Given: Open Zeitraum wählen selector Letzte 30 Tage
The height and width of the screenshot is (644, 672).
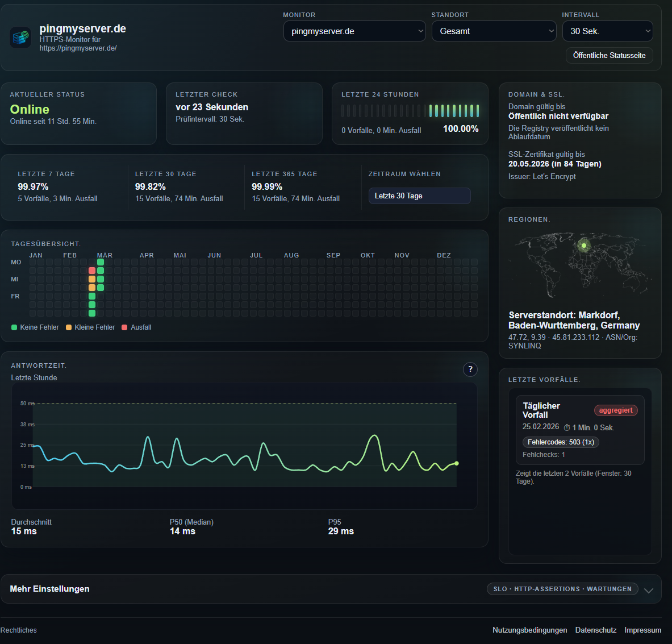Looking at the screenshot, I should point(419,196).
